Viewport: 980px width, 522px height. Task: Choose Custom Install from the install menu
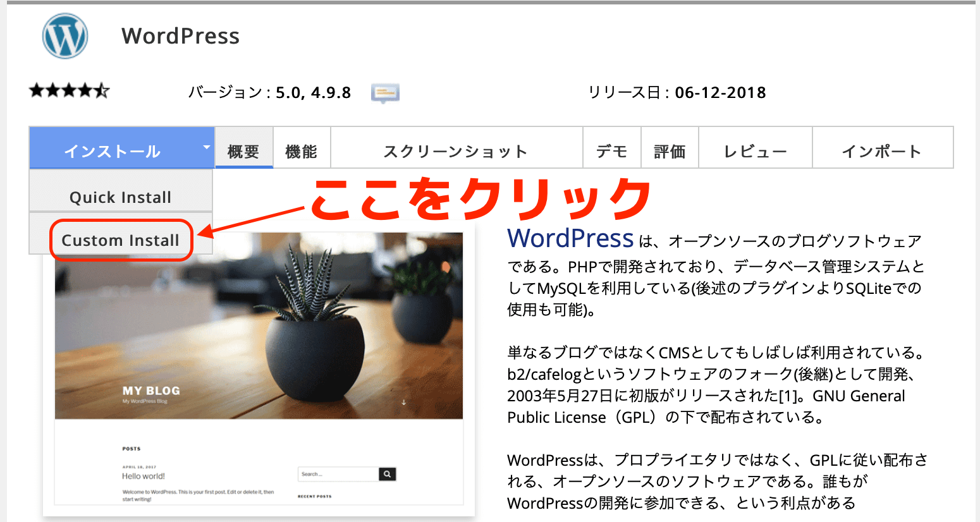(x=120, y=240)
